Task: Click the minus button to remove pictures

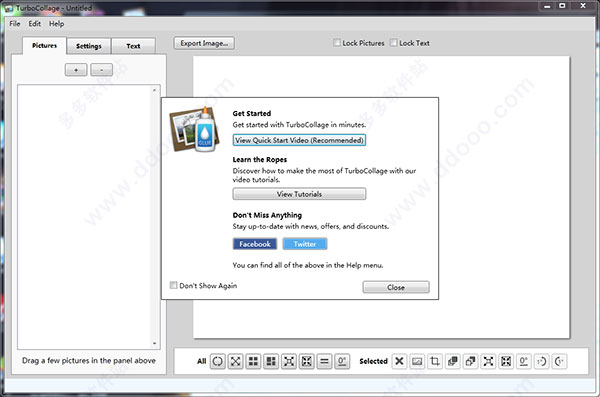Action: click(x=101, y=70)
